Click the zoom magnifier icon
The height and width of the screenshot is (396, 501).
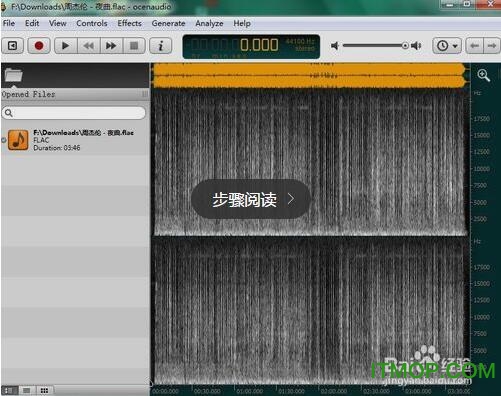tap(483, 75)
